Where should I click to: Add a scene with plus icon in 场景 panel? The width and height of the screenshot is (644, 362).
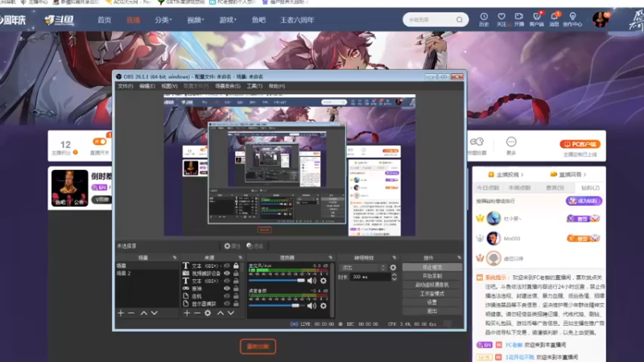[x=121, y=313]
